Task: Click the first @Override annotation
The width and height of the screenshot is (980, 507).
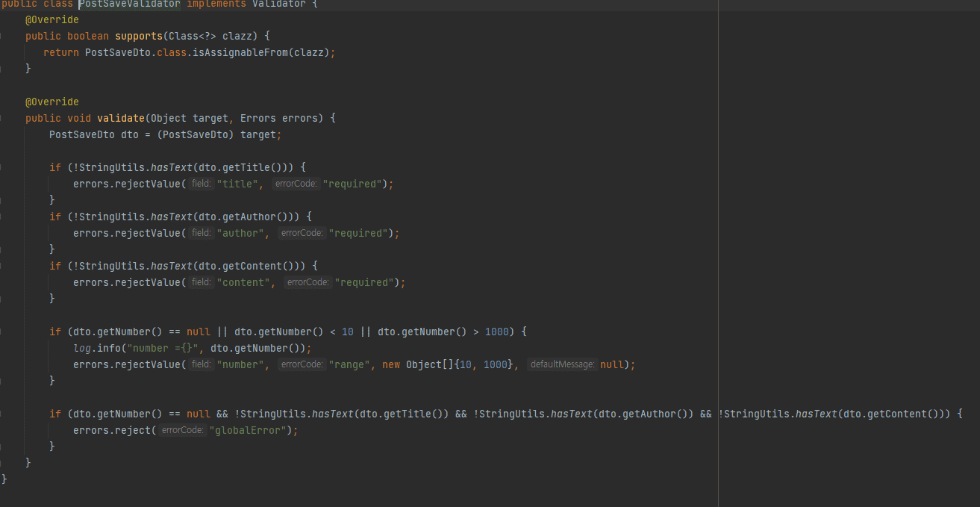Action: pyautogui.click(x=52, y=19)
